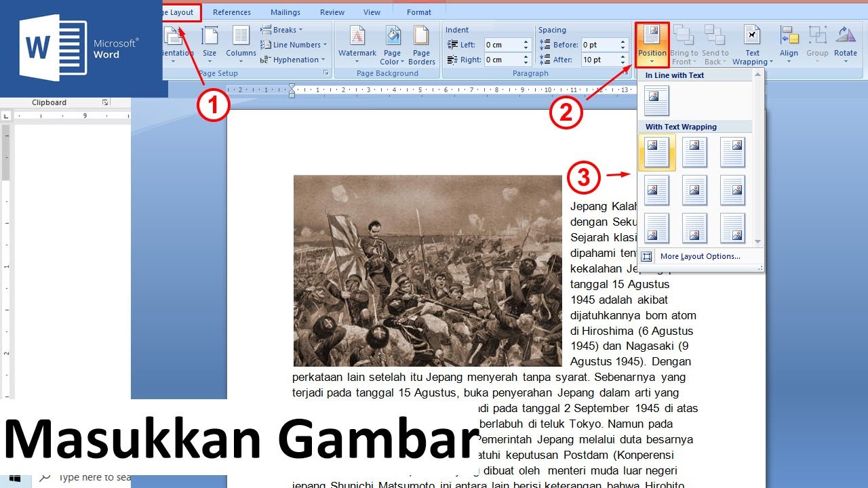Select Top Right with square wrapping

pos(732,152)
